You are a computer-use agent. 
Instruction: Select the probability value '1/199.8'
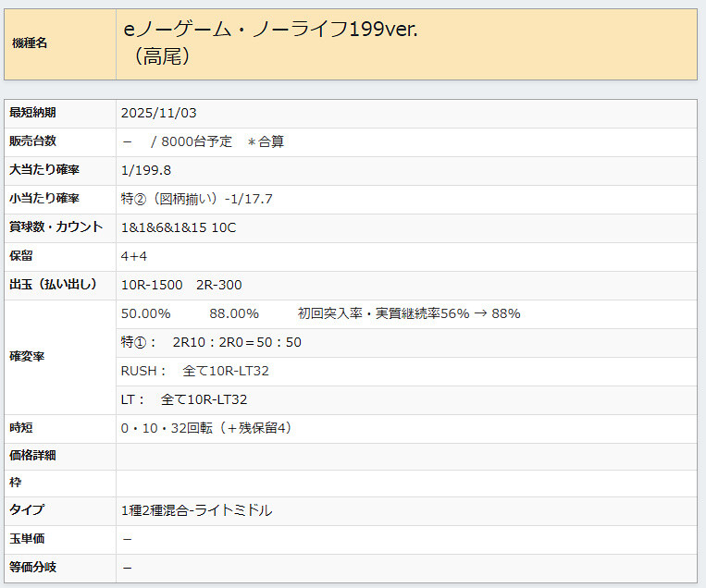pyautogui.click(x=146, y=170)
